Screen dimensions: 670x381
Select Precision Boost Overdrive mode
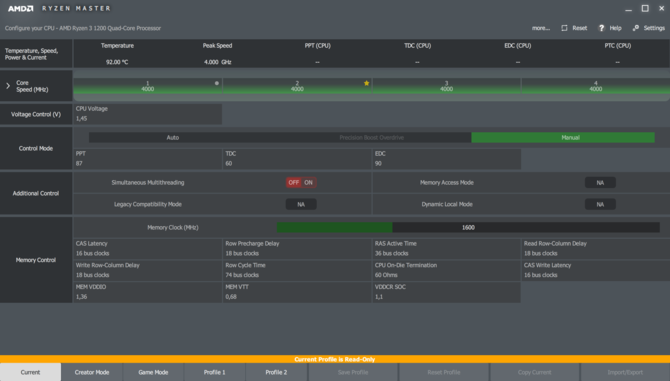(x=371, y=138)
